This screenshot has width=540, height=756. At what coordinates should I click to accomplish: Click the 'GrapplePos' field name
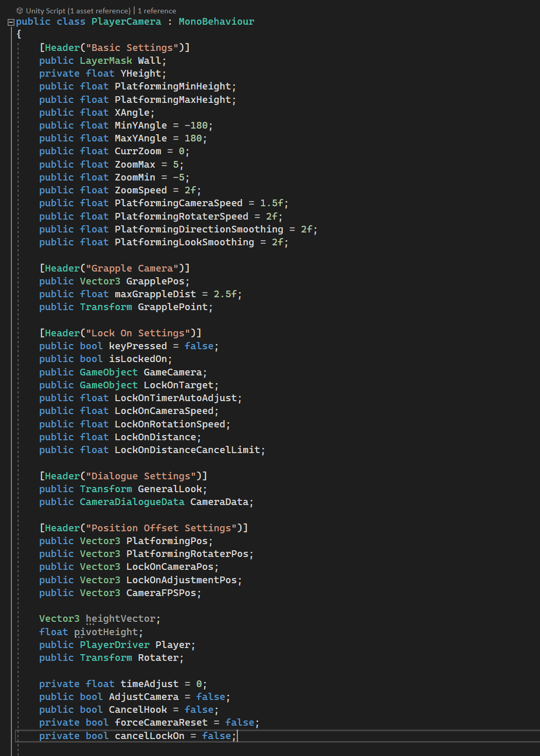click(x=155, y=281)
